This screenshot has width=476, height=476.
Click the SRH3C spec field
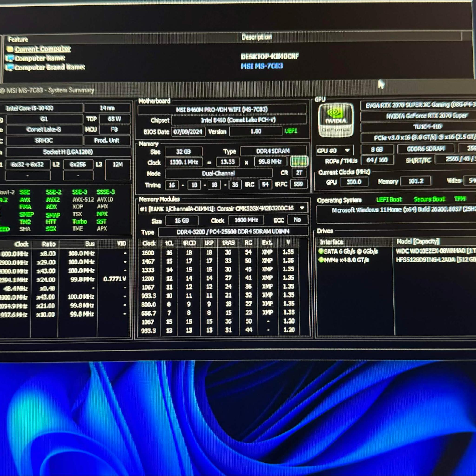pos(44,140)
